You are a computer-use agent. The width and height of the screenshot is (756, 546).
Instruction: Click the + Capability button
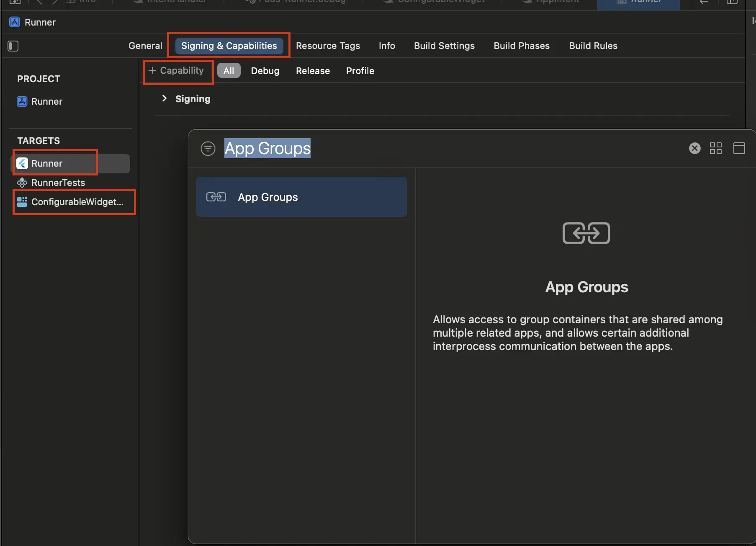178,70
